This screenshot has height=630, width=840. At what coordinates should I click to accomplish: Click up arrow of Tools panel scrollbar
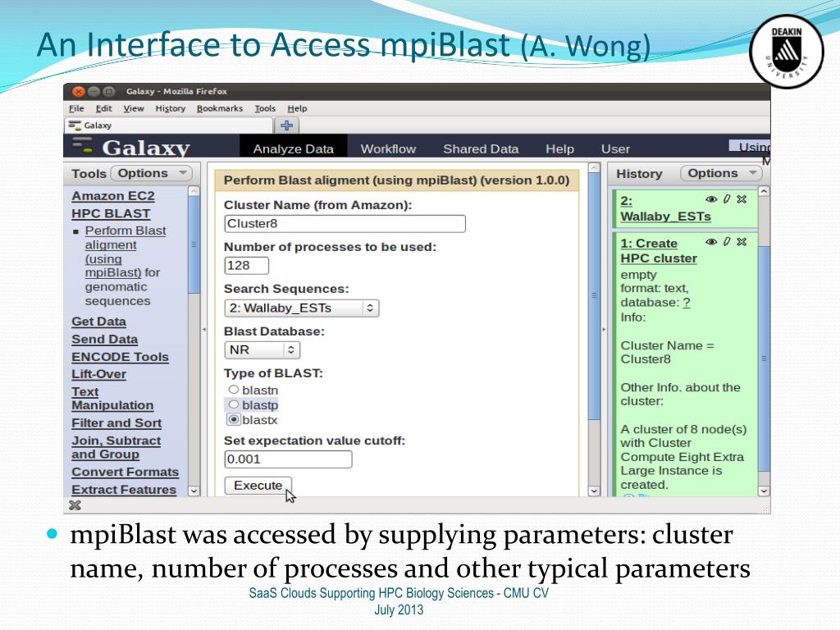(x=194, y=191)
